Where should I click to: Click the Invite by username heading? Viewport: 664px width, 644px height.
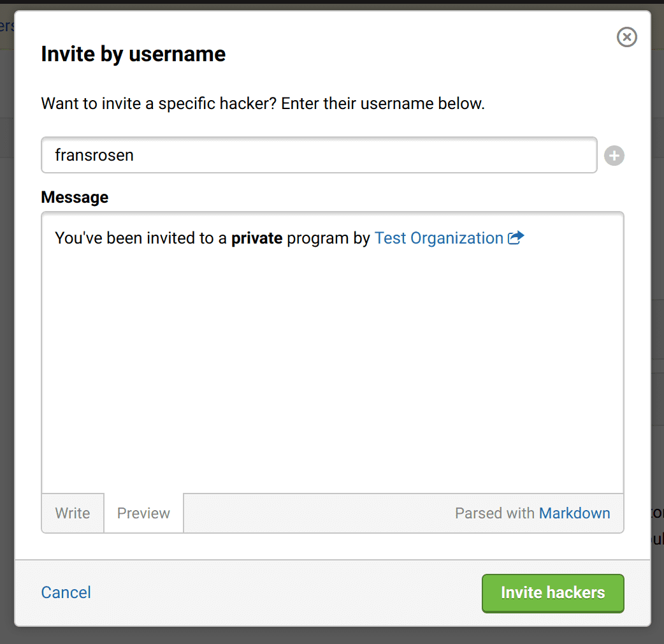point(133,54)
